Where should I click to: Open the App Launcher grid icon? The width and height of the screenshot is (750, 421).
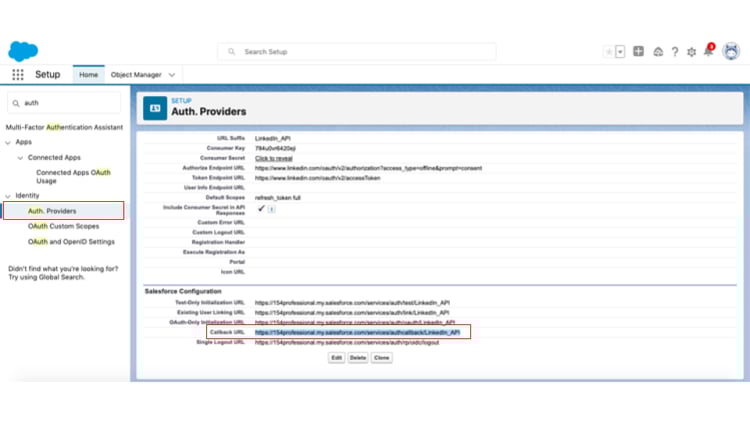coord(18,75)
